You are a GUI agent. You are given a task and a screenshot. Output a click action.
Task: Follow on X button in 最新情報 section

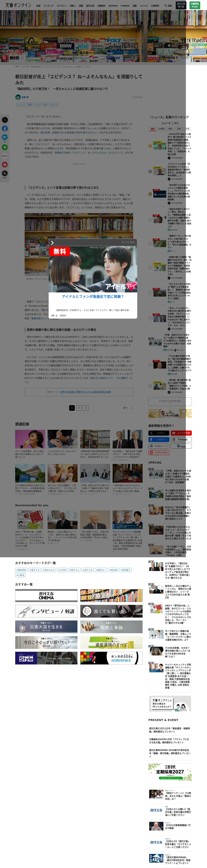tap(159, 433)
